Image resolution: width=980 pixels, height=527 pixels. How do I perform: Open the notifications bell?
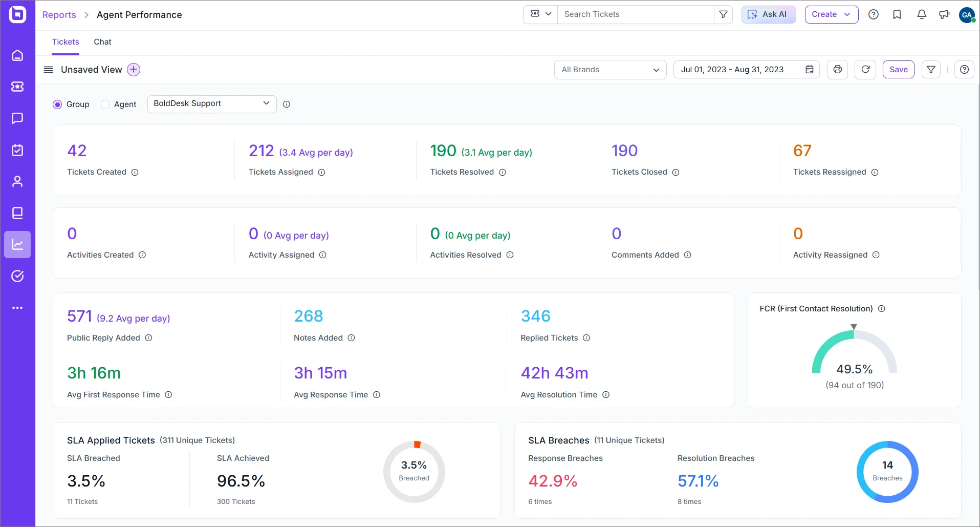click(922, 14)
